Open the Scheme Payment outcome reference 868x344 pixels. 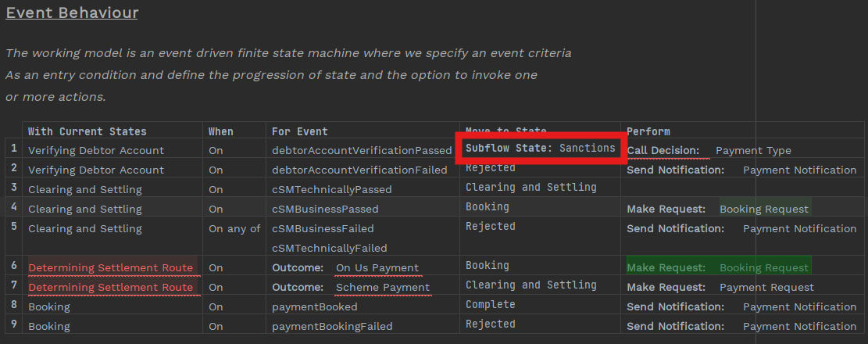pos(382,287)
